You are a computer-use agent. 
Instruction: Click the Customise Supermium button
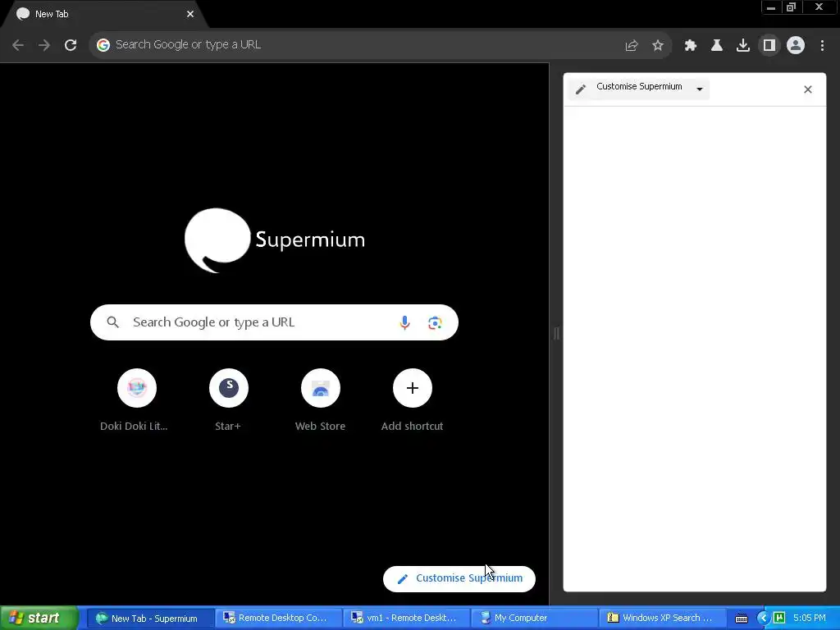[x=459, y=579]
